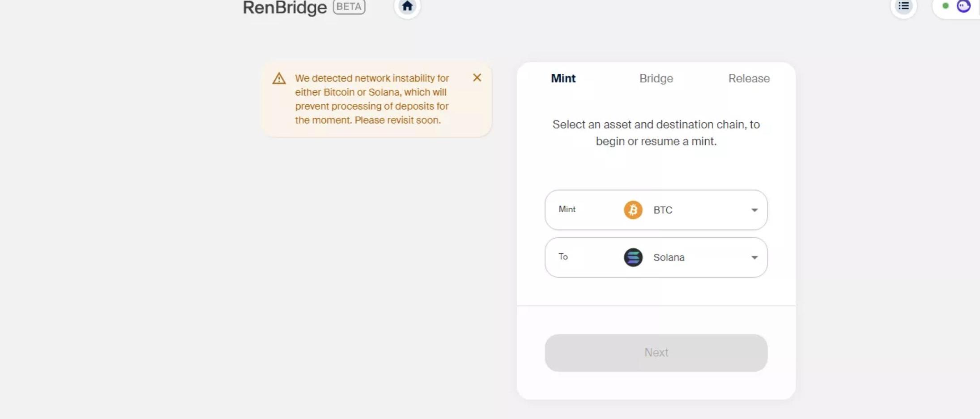Expand the Mint asset dropdown arrow
This screenshot has width=980, height=419.
tap(754, 210)
